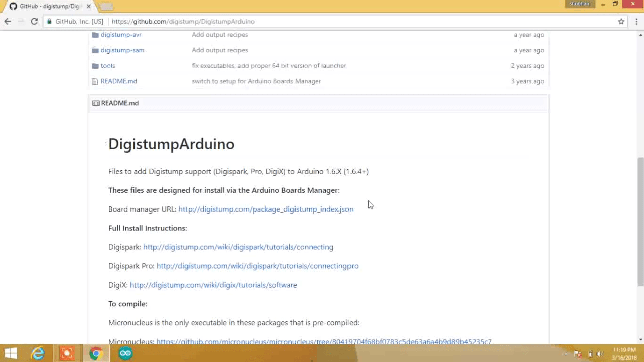This screenshot has height=362, width=644.
Task: Open the orange recorder app in the taskbar
Action: [x=67, y=353]
